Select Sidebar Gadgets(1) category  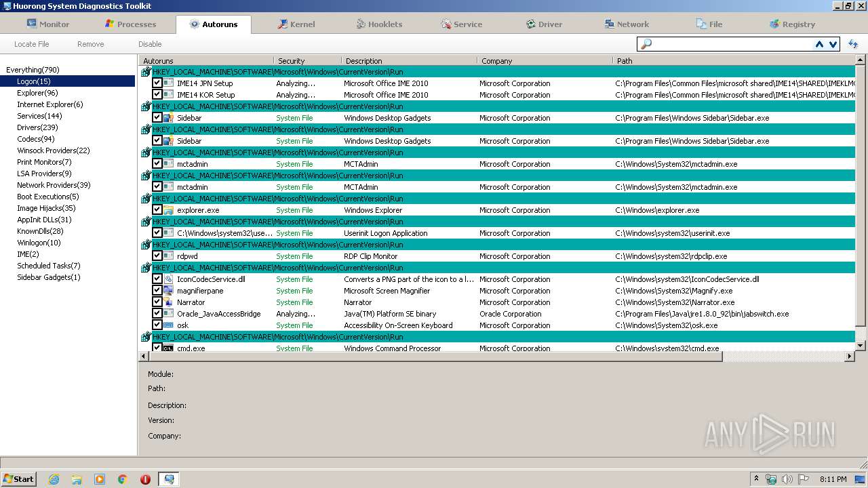(x=49, y=277)
